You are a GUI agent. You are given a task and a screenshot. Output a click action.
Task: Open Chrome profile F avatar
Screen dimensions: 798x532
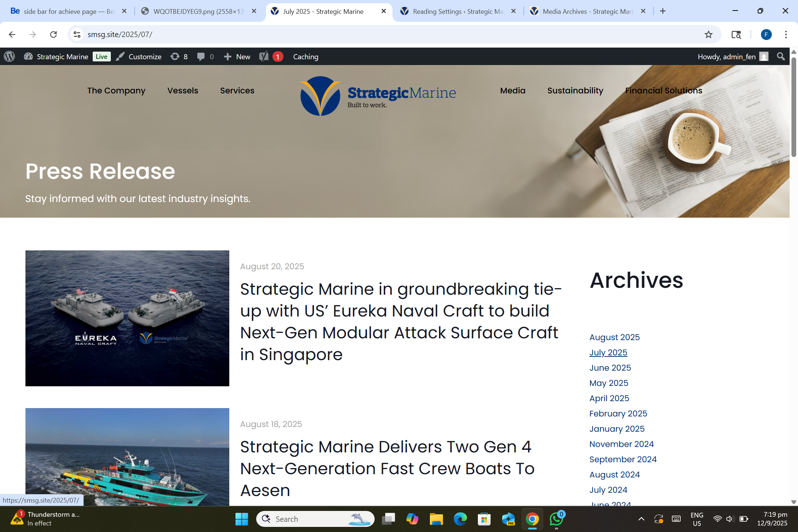[x=766, y=35]
